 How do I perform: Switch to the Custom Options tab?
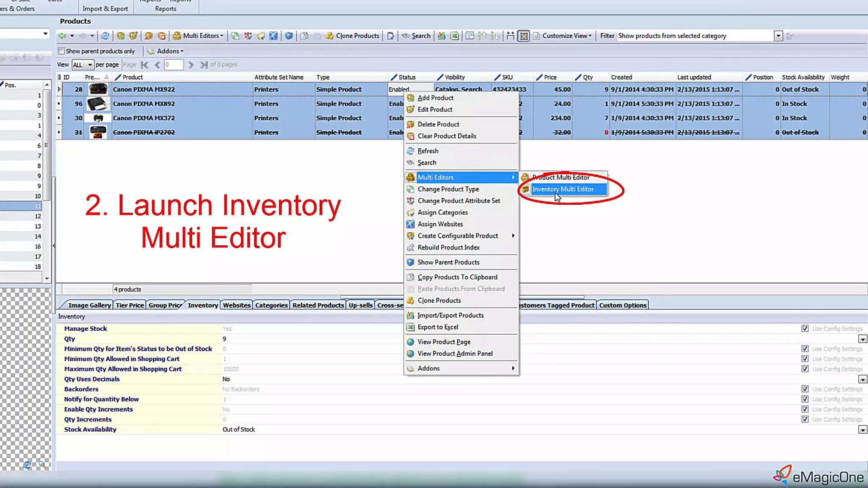pyautogui.click(x=623, y=305)
